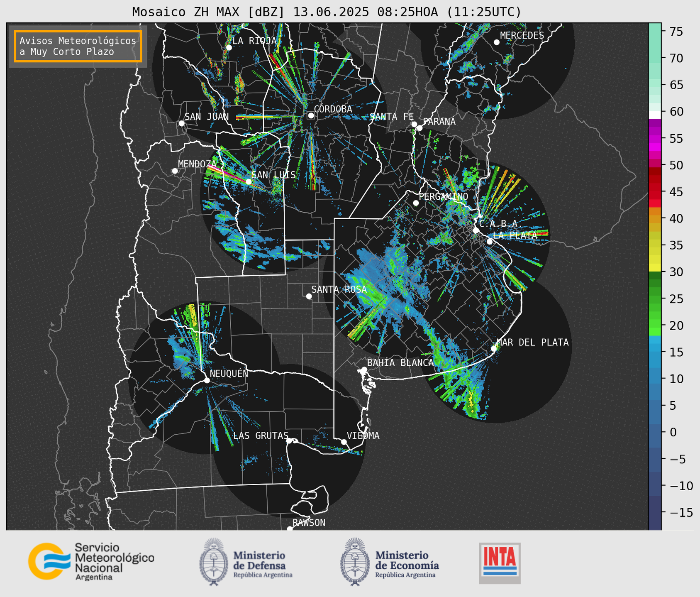Click the CÓRDOBA label text
Screen dimensions: 700x597
tap(333, 109)
